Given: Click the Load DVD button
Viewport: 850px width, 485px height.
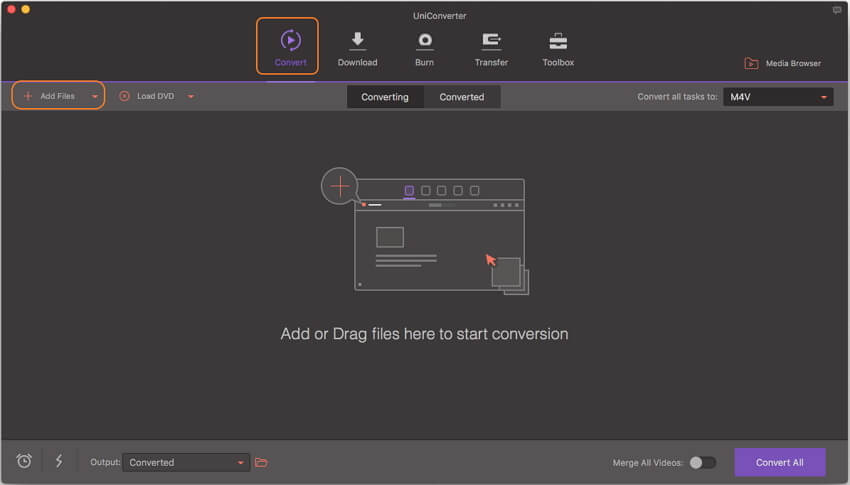Looking at the screenshot, I should tap(146, 96).
